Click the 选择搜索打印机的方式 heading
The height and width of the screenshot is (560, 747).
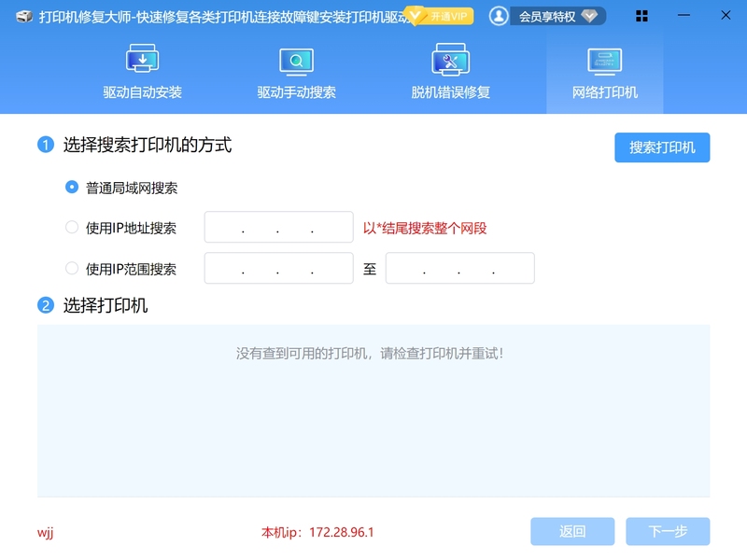click(x=148, y=145)
